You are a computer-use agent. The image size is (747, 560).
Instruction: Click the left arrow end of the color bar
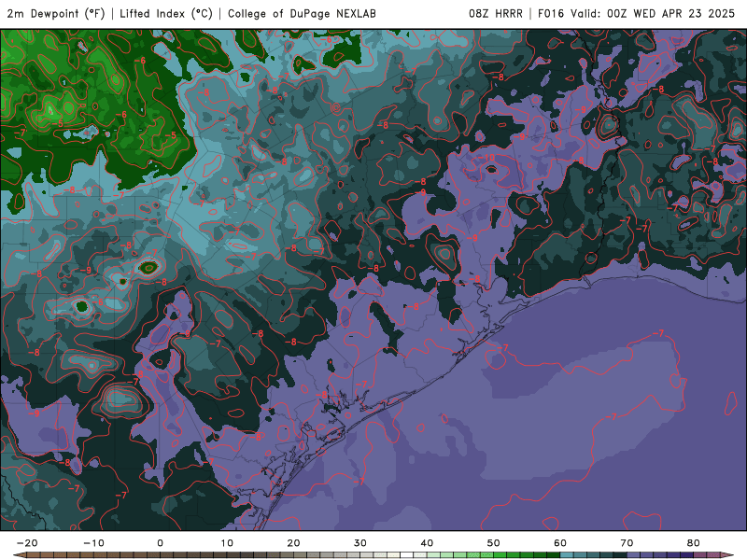tap(19, 555)
